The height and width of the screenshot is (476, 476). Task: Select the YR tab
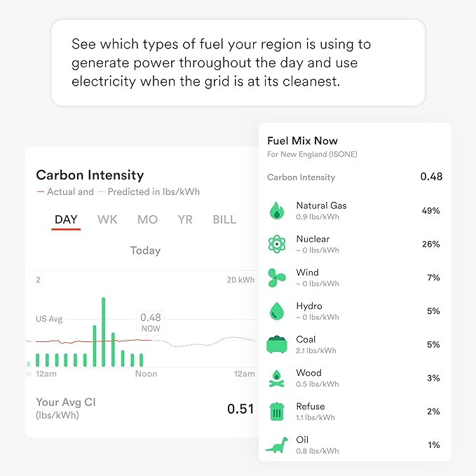point(185,219)
